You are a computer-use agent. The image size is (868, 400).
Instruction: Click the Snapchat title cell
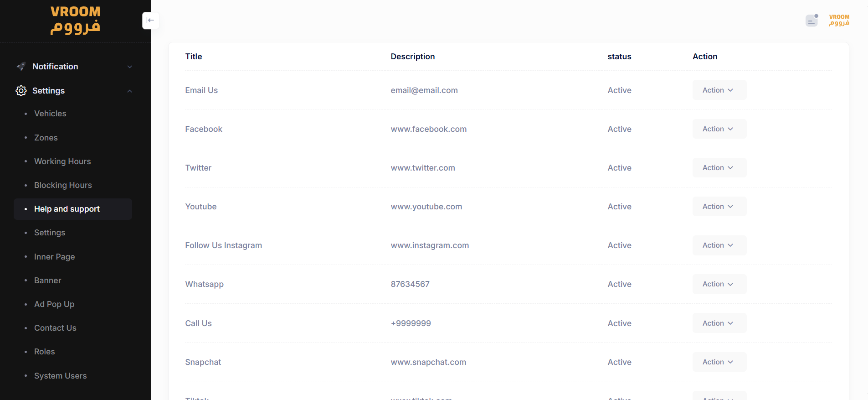tap(203, 362)
